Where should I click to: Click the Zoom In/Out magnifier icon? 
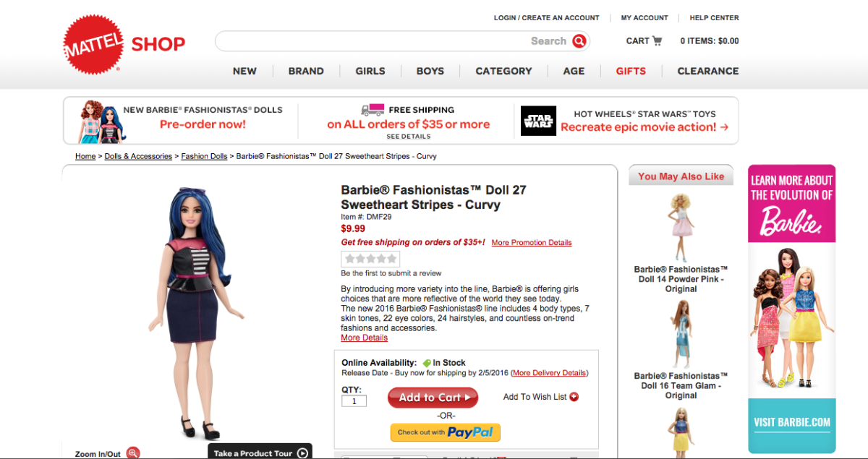tap(132, 452)
